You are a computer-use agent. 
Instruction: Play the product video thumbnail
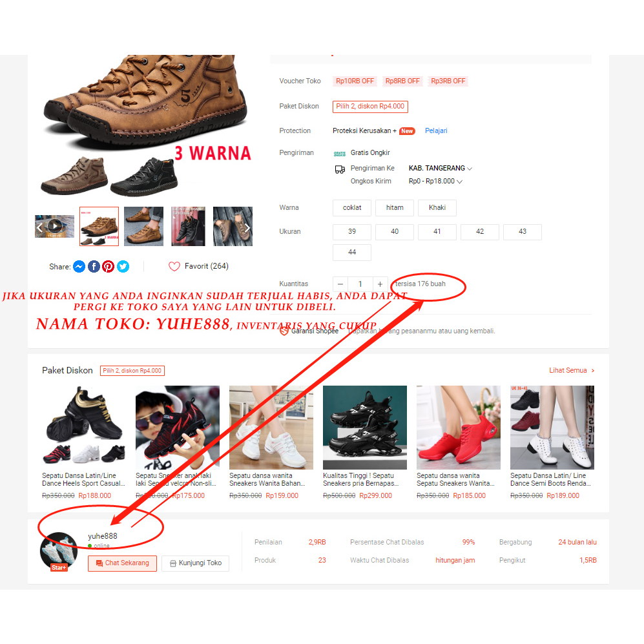point(55,226)
